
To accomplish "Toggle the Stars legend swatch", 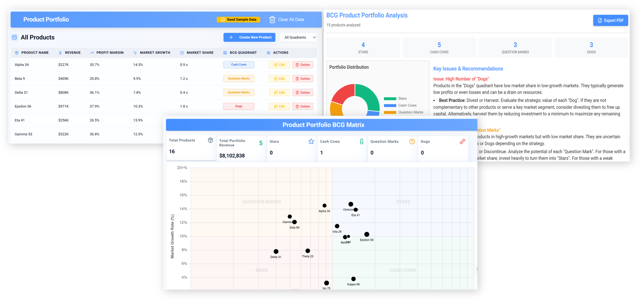I will pos(390,99).
